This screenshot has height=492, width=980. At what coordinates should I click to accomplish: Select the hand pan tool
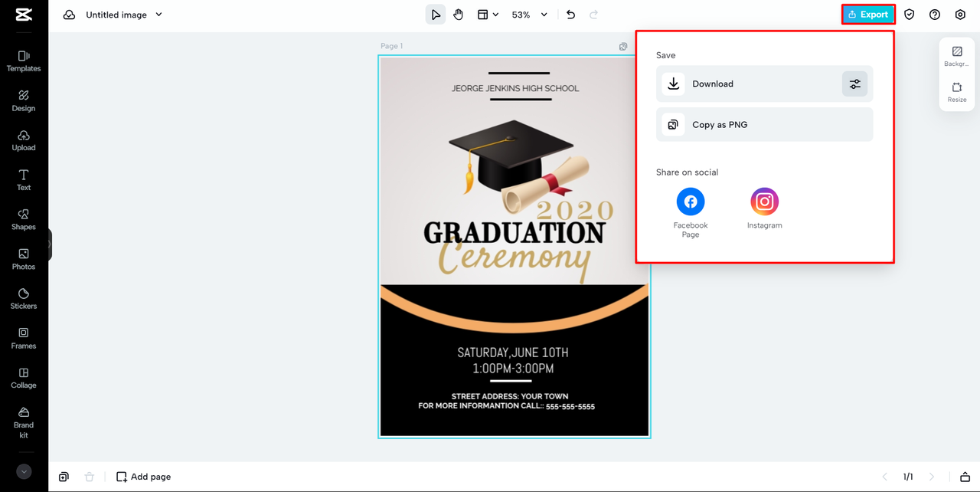458,15
